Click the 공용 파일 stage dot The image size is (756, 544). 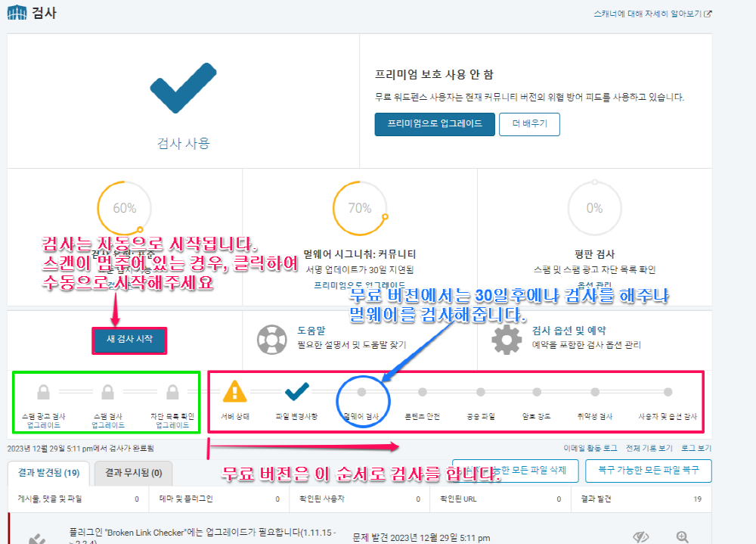481,392
